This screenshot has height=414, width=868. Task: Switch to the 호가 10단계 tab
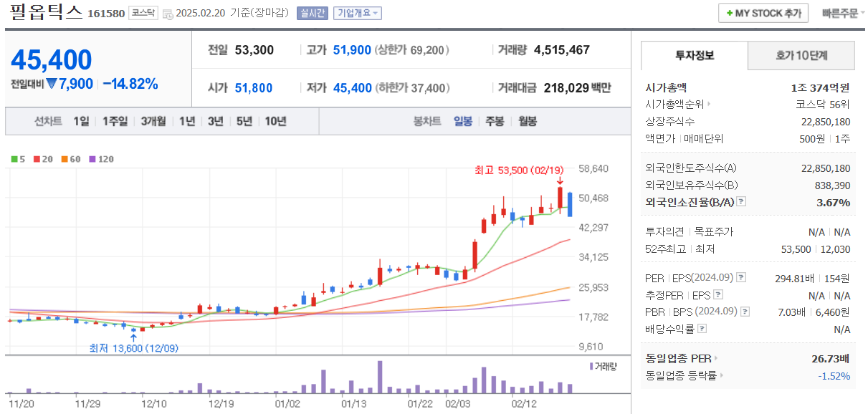click(x=801, y=54)
